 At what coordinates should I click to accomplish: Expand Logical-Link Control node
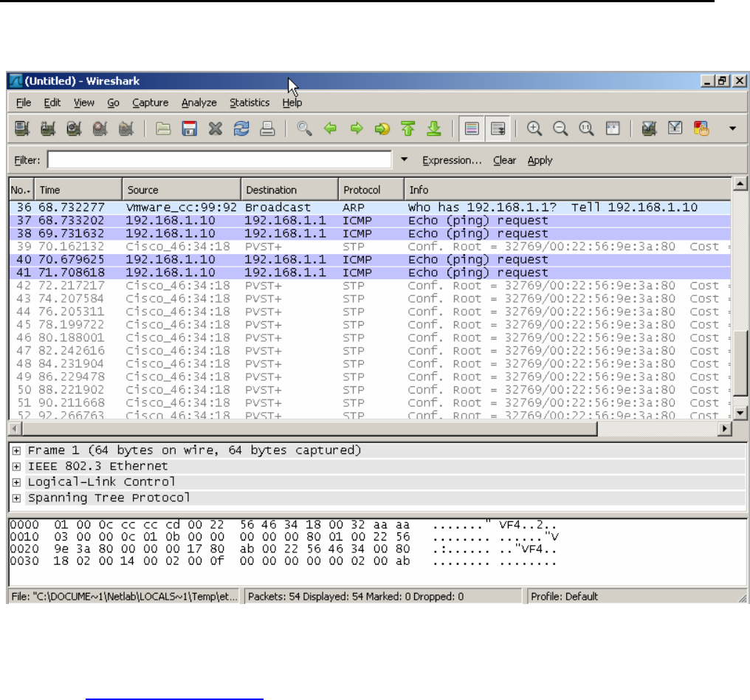click(x=16, y=482)
